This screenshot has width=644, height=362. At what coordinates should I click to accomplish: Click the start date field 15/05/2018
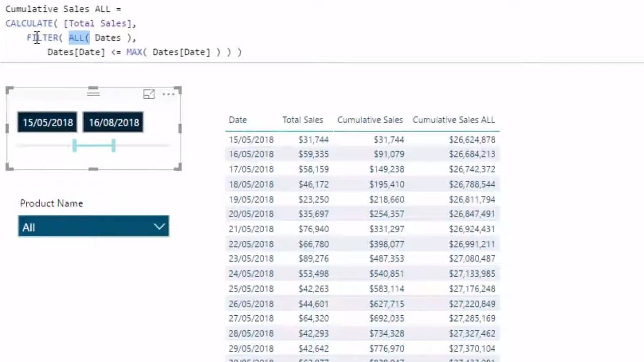coord(48,123)
